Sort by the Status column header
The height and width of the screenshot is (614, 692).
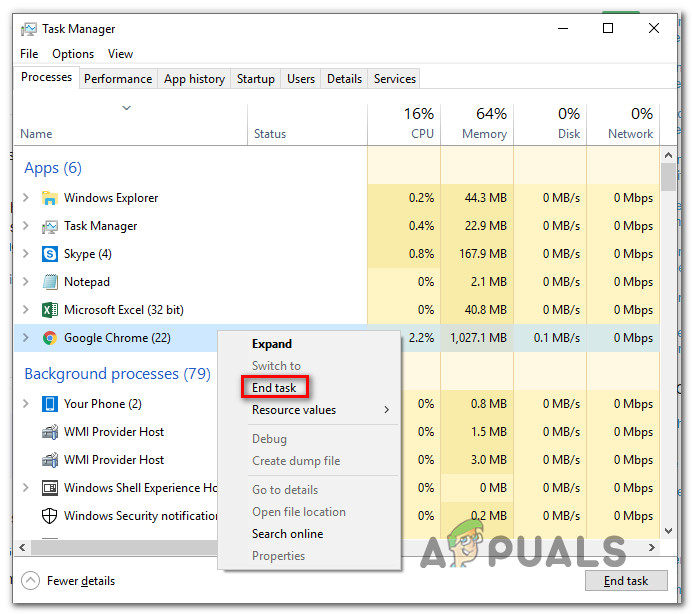pos(307,124)
